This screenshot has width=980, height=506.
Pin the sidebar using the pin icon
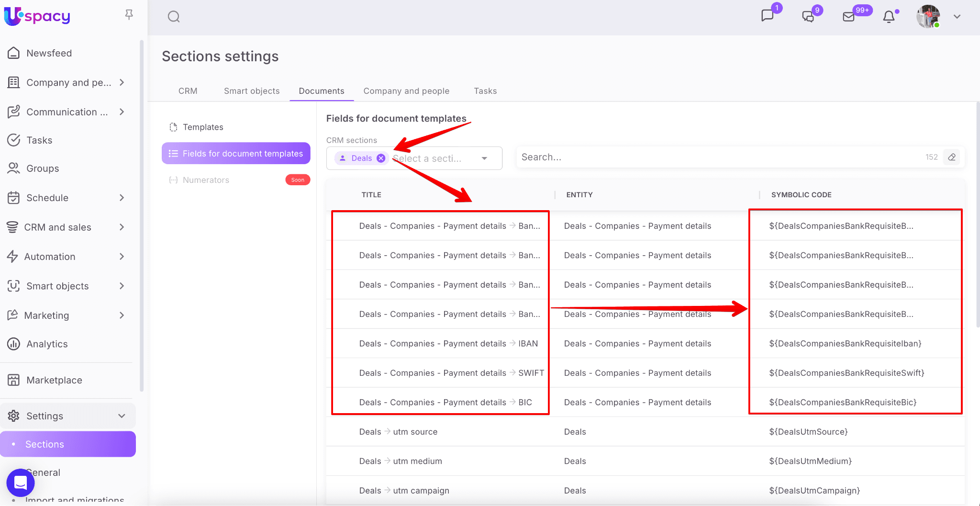point(129,15)
